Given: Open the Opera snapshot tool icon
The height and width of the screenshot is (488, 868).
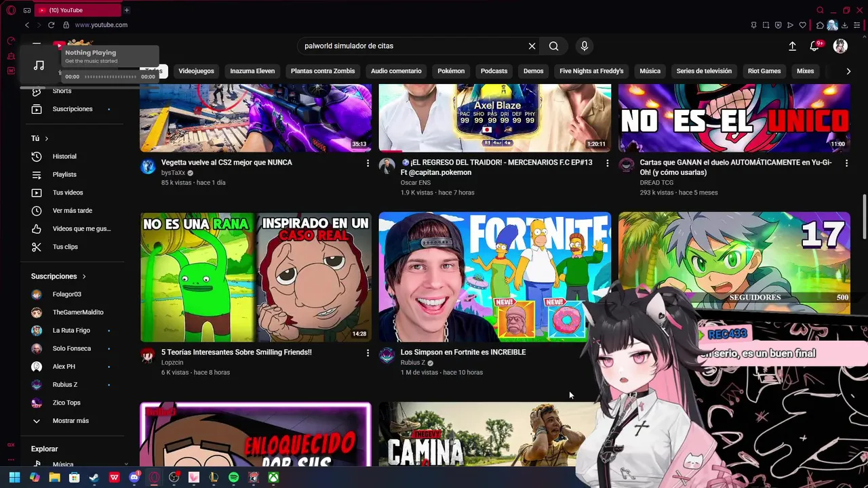Looking at the screenshot, I should [x=766, y=25].
